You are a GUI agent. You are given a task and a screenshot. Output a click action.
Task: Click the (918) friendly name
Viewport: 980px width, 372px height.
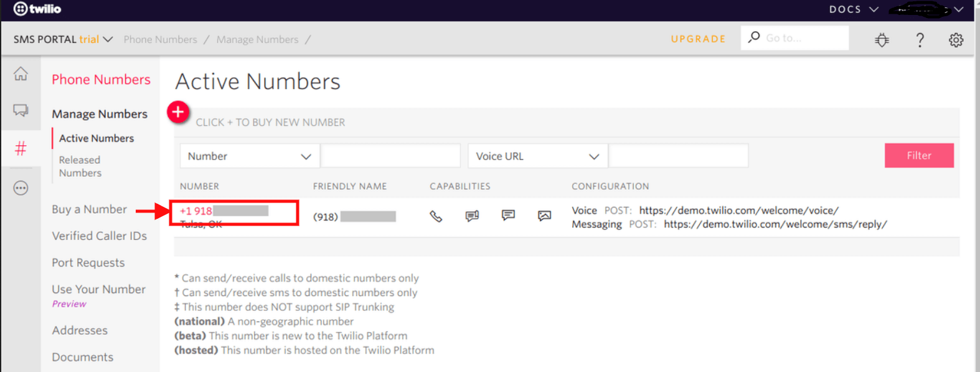354,216
